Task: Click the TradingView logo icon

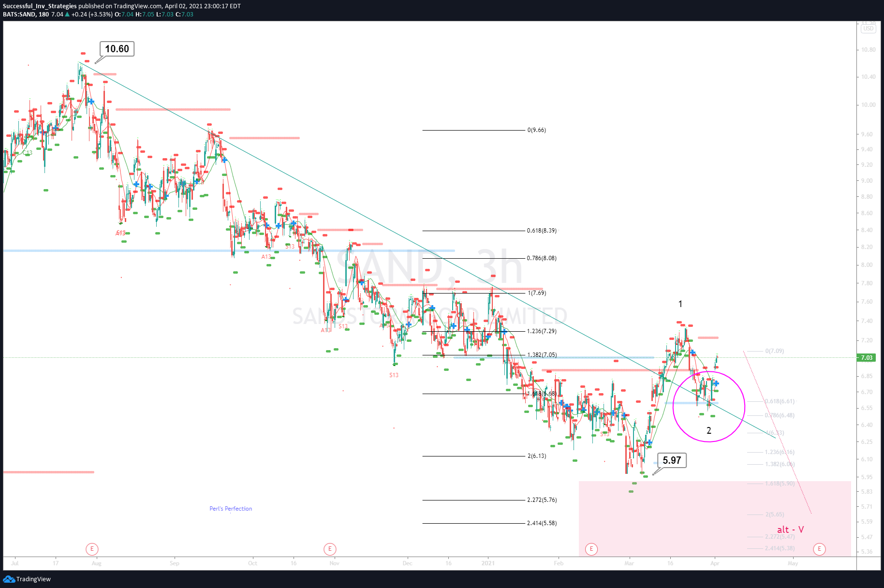Action: click(x=9, y=579)
